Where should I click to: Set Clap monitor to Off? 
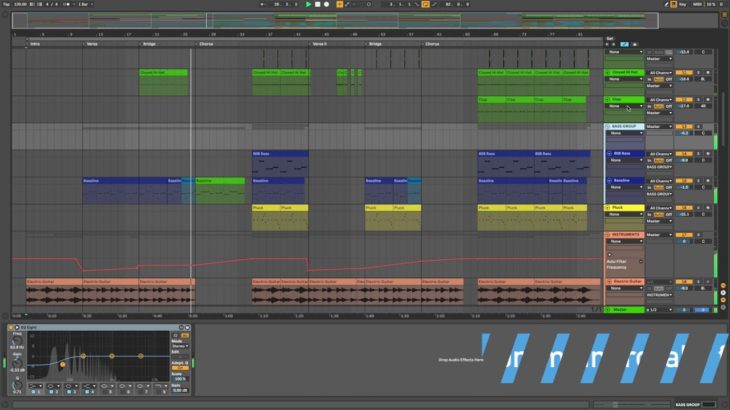click(x=669, y=106)
